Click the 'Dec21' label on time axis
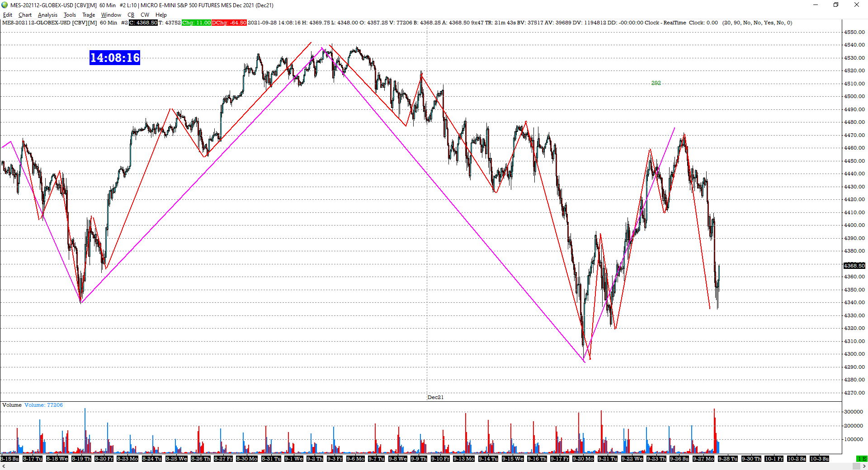The image size is (868, 470). pyautogui.click(x=435, y=397)
